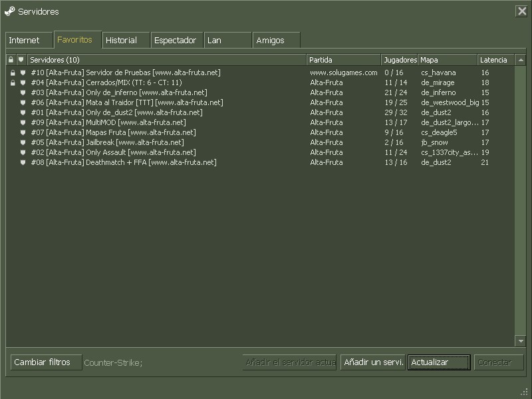Viewport: 532px width, 399px height.
Task: Click the shield icon on server #09 row
Action: click(23, 122)
